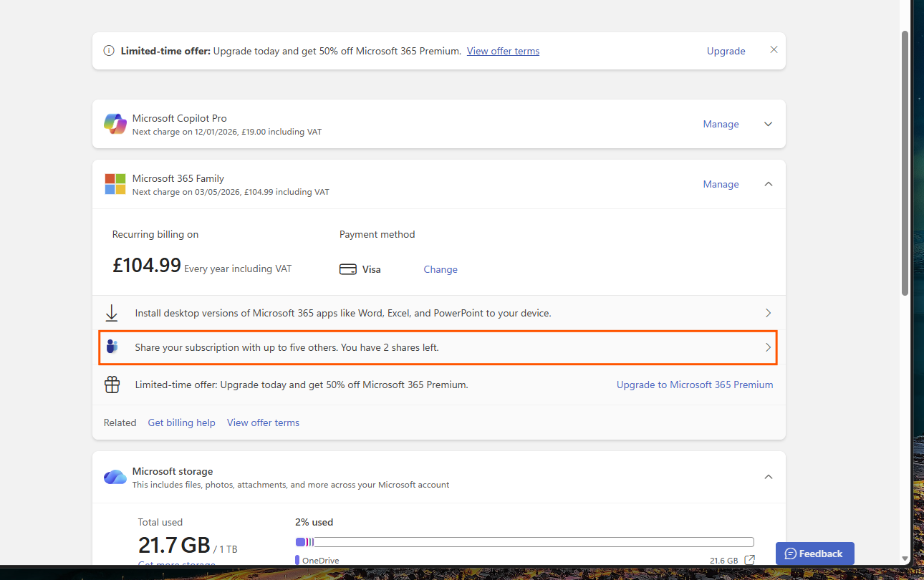Change the payment method
924x580 pixels.
click(440, 269)
